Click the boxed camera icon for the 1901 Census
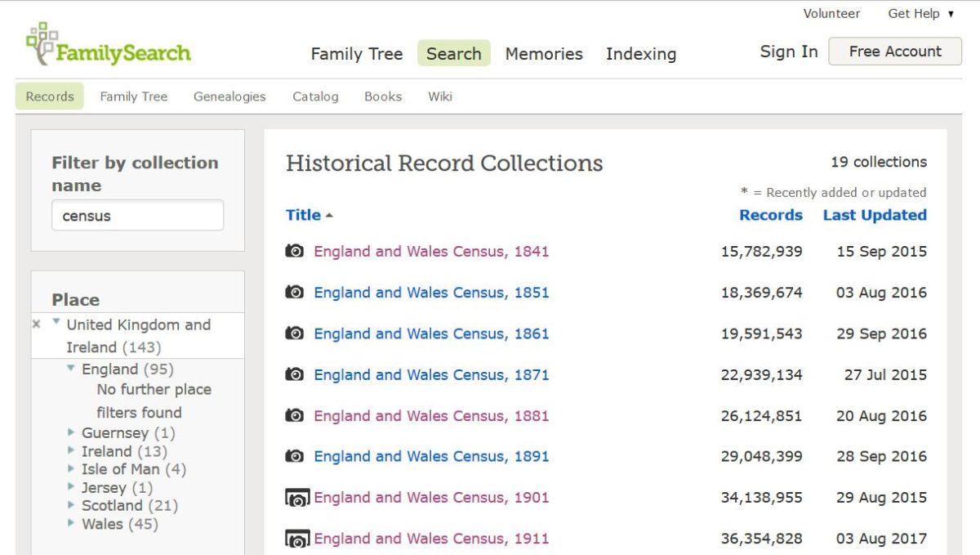The image size is (980, 555). tap(296, 498)
